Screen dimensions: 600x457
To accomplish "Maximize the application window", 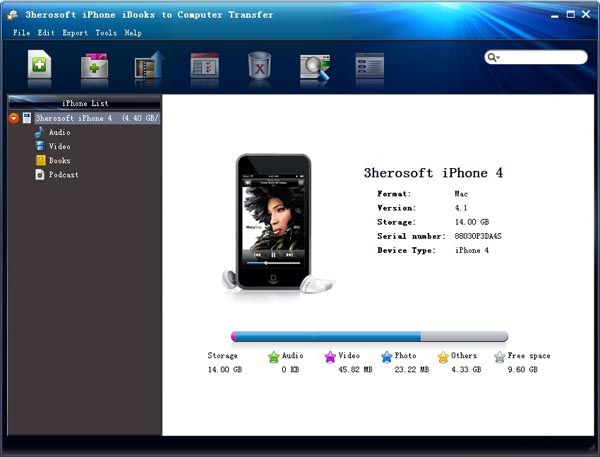I will (x=571, y=14).
